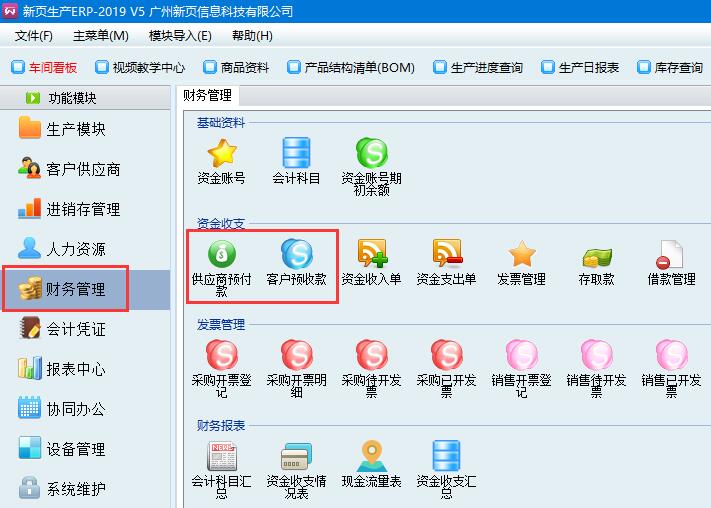Image resolution: width=711 pixels, height=508 pixels.
Task: Select 系统维护 lock item in sidebar
Action: point(75,489)
